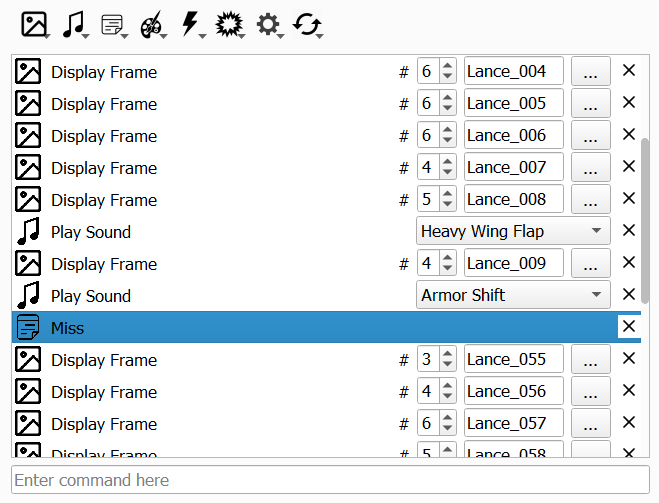Click the Enter command here text box
The height and width of the screenshot is (503, 659).
coord(329,481)
